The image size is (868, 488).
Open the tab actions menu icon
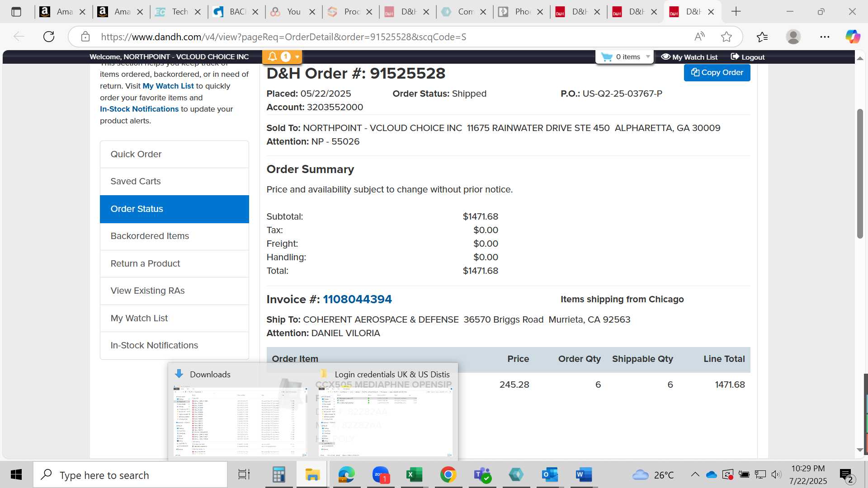(x=16, y=12)
